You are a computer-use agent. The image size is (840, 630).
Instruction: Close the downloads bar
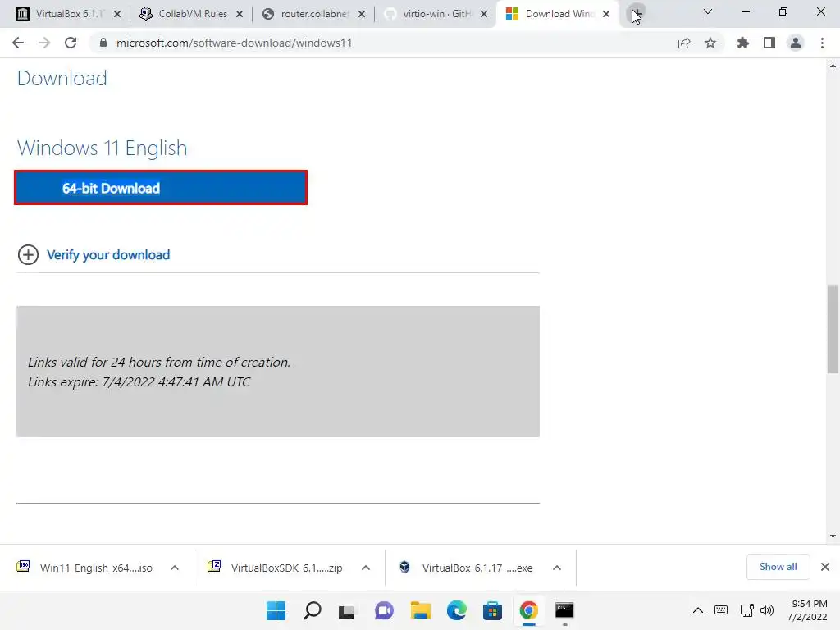click(825, 567)
